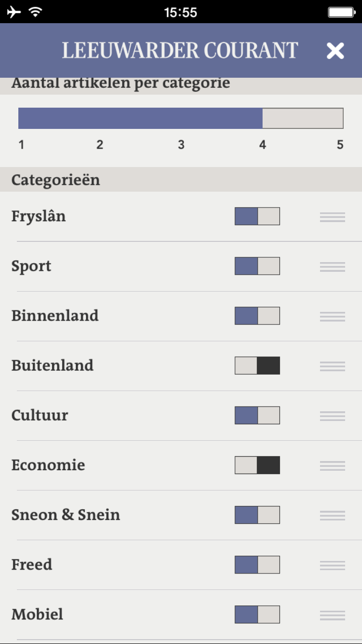
Task: Tap the Leeuwarder Courant header title
Action: coord(180,51)
